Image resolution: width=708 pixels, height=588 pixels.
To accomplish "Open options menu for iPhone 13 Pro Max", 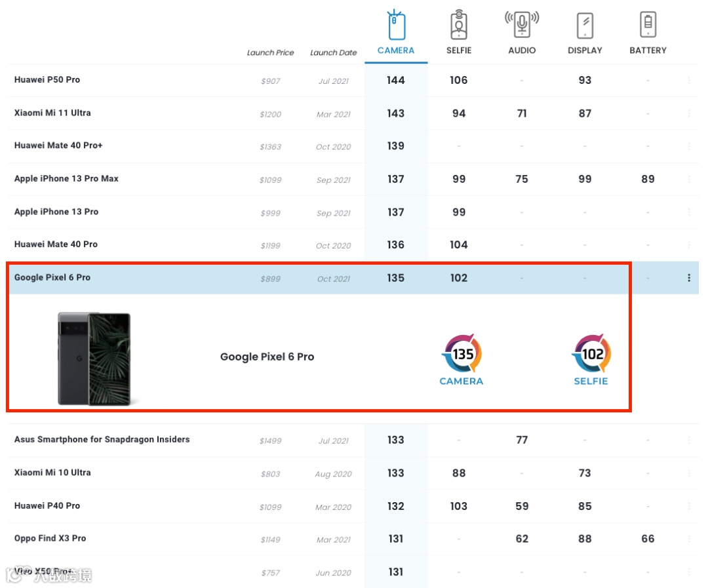I will click(689, 179).
